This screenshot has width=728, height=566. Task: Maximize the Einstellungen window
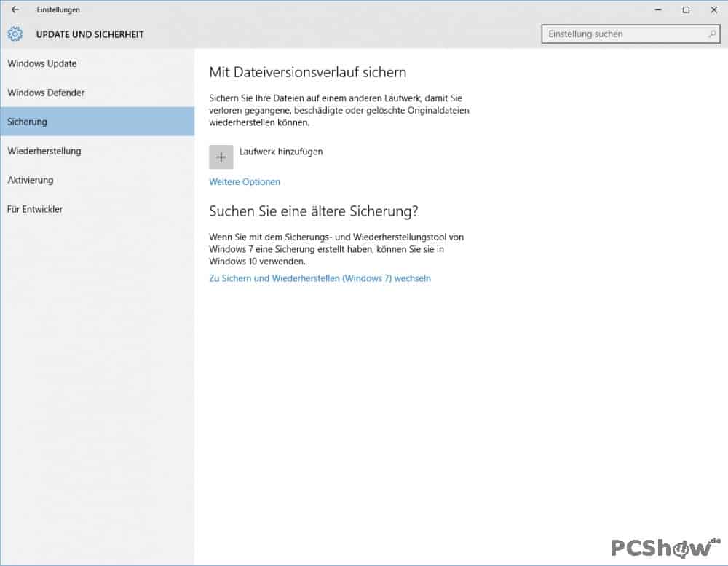click(x=686, y=9)
